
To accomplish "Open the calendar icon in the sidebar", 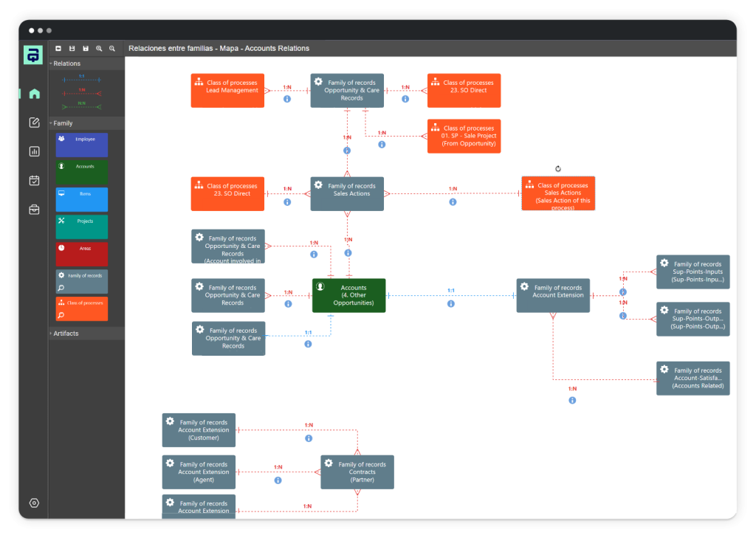I will (34, 180).
